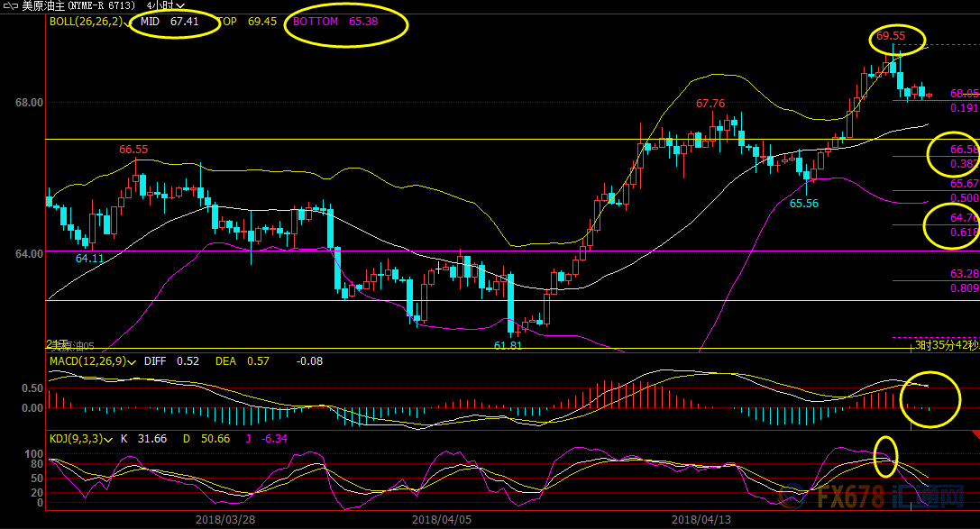This screenshot has width=980, height=529.
Task: Click the 0.382 Fibonacci retracement level
Action: [964, 164]
